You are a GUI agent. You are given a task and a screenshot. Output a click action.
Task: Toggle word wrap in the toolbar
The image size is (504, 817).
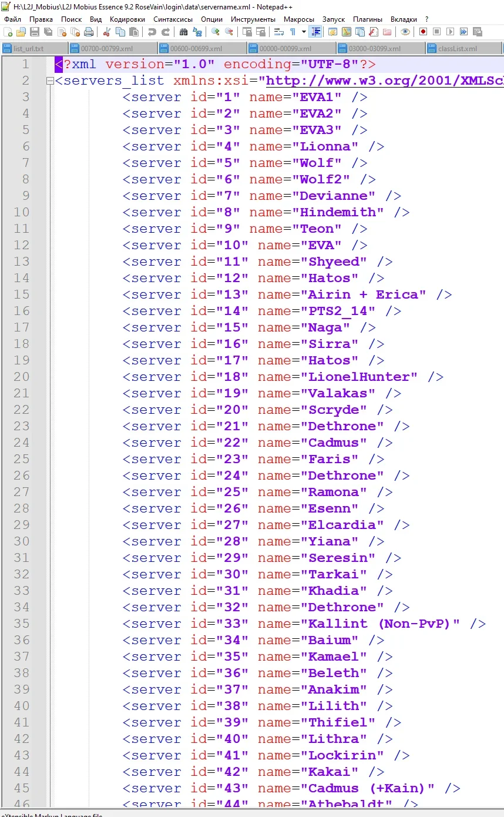click(x=279, y=32)
